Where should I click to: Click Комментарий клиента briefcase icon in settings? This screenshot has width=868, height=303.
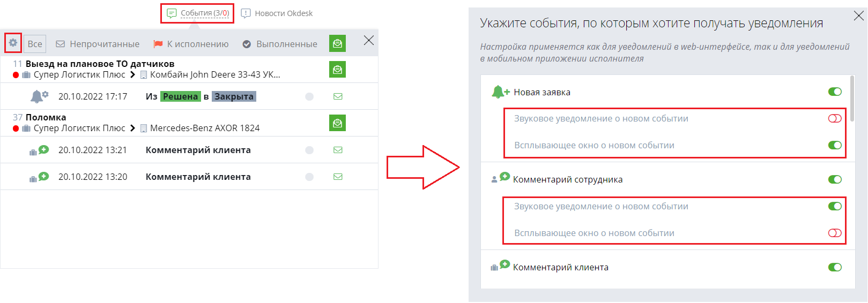click(500, 266)
